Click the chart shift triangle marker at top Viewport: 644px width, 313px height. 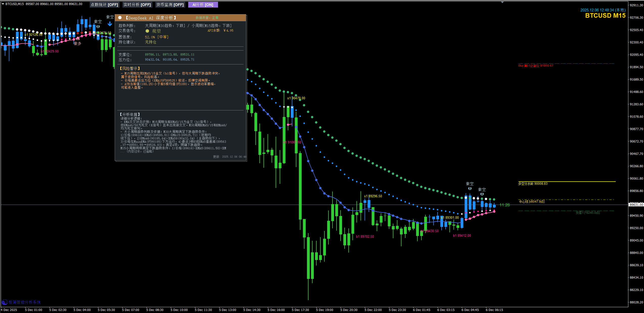pos(502,2)
